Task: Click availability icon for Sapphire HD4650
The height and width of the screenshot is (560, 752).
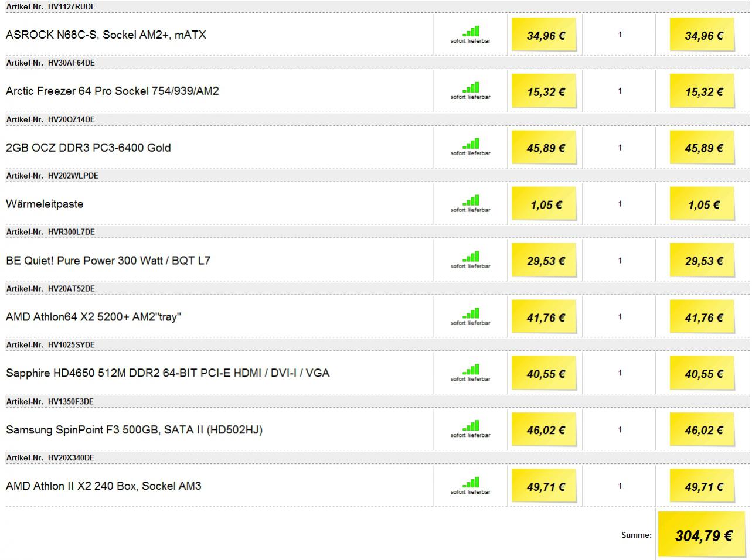Action: click(471, 370)
